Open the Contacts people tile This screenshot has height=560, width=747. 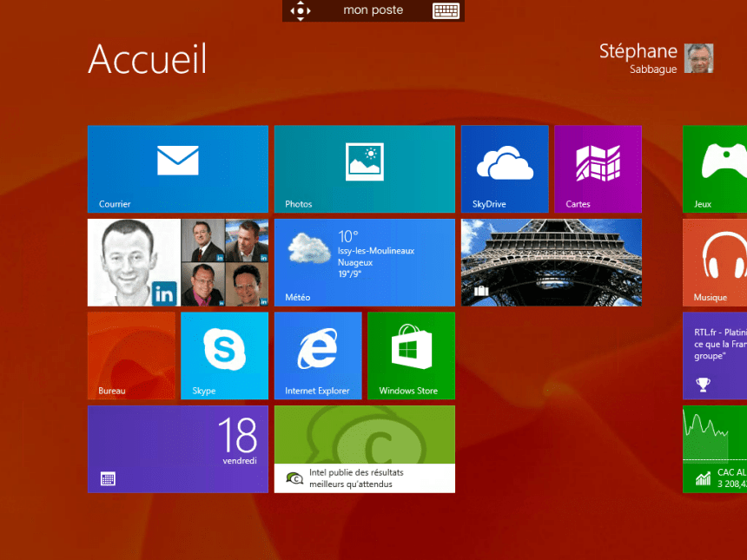click(x=177, y=262)
